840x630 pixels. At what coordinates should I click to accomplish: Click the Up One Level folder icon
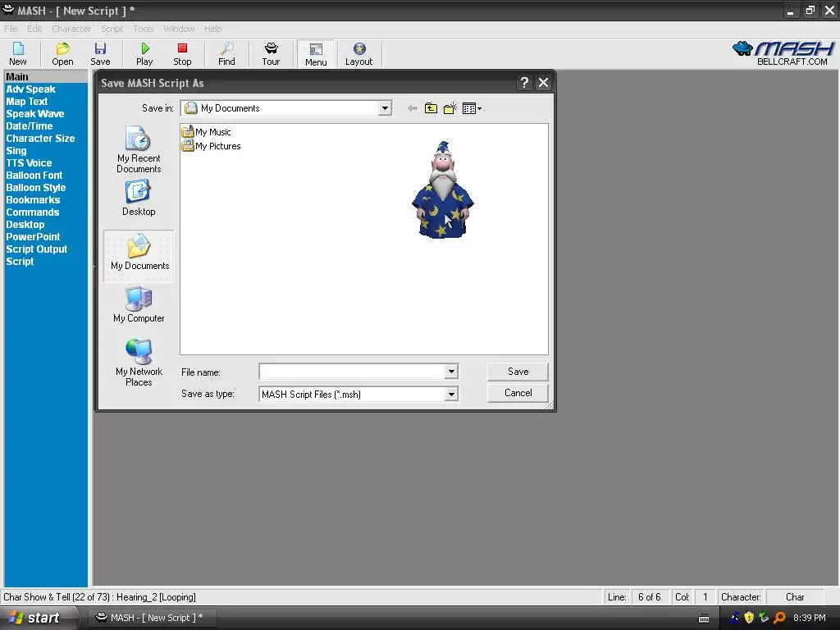pos(431,109)
